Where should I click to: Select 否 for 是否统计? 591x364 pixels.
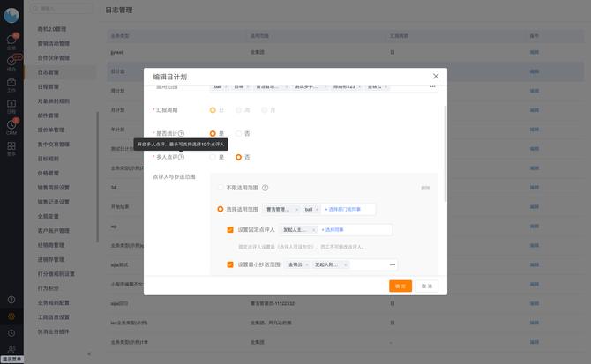point(238,133)
